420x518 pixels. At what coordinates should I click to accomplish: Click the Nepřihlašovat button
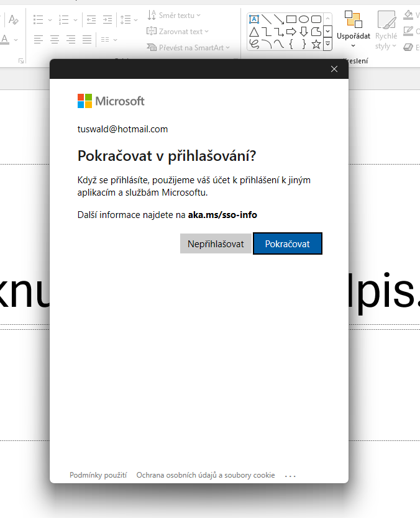click(216, 244)
